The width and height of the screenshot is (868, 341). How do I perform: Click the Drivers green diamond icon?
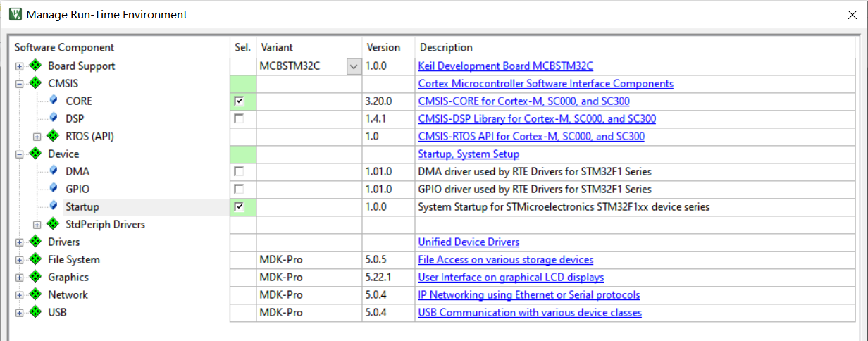tap(35, 242)
